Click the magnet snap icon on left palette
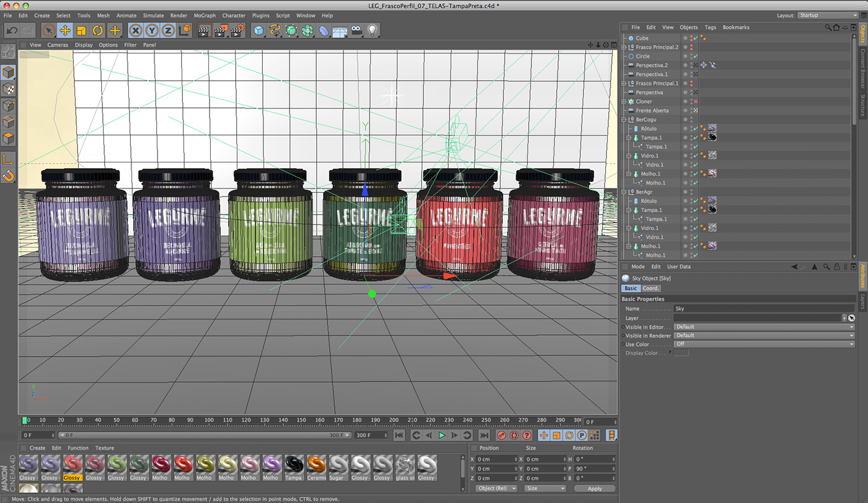868x503 pixels. pyautogui.click(x=8, y=176)
